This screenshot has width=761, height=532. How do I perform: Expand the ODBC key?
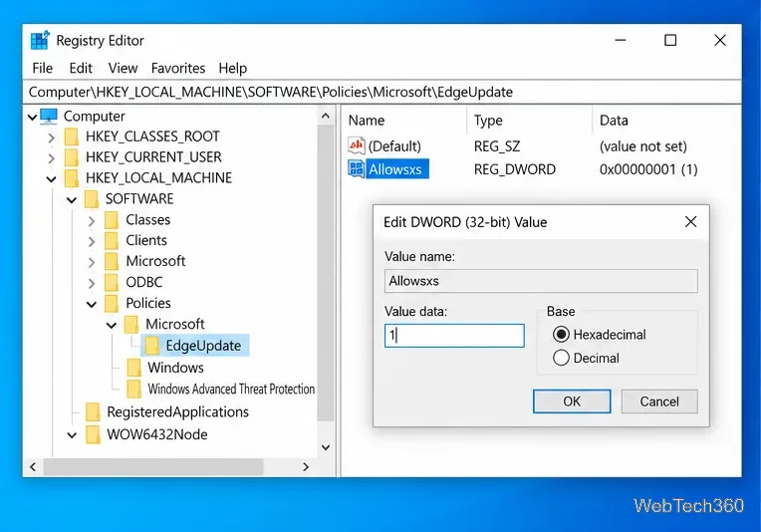tap(92, 284)
